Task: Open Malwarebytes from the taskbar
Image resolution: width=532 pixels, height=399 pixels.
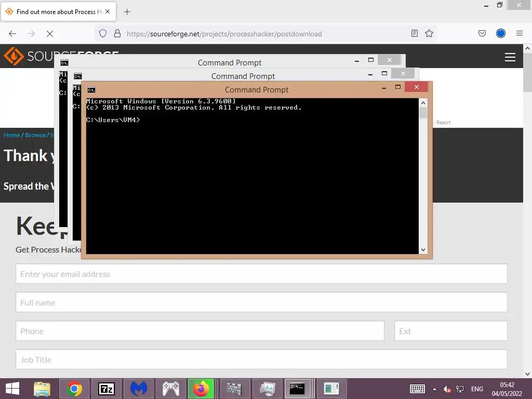Action: [x=138, y=389]
